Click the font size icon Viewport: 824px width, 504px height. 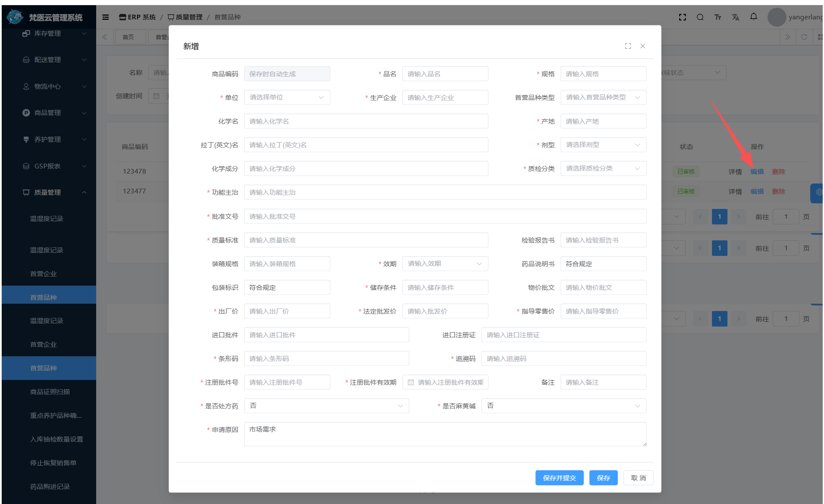pos(718,17)
